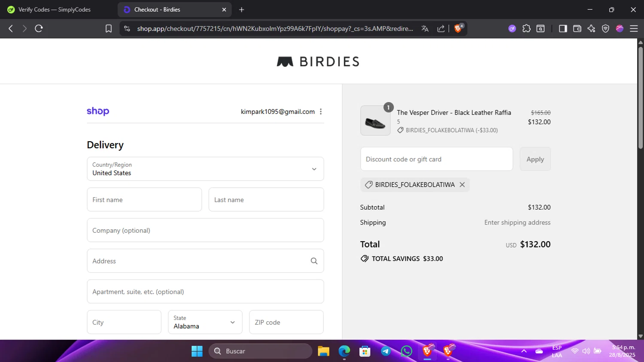Click the page vertical scrollbar

coord(641,99)
